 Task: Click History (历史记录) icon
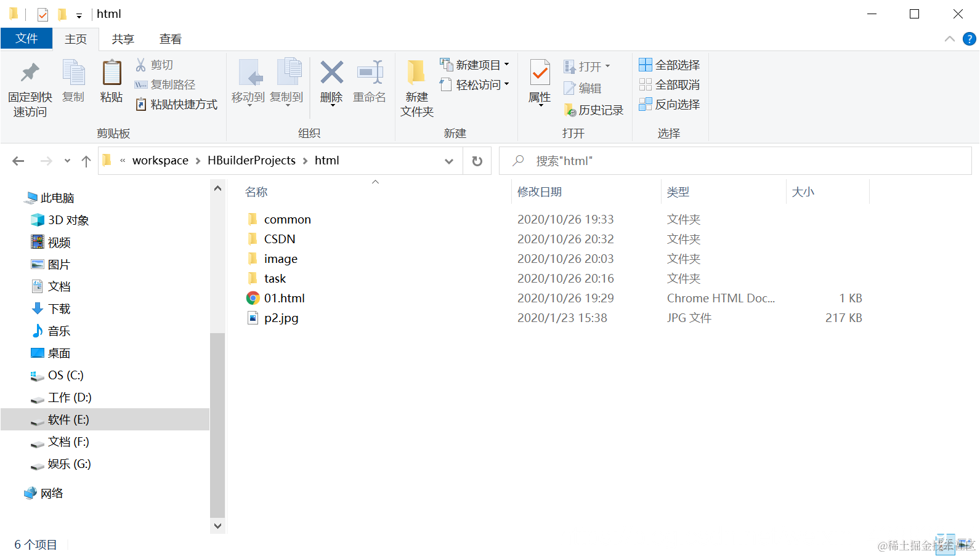(x=570, y=110)
